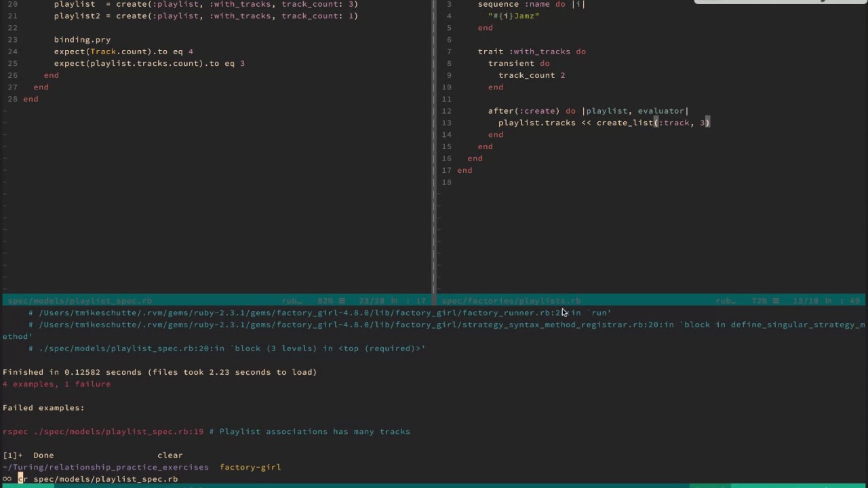Click the terminal cursor at the command prompt

coord(20,479)
